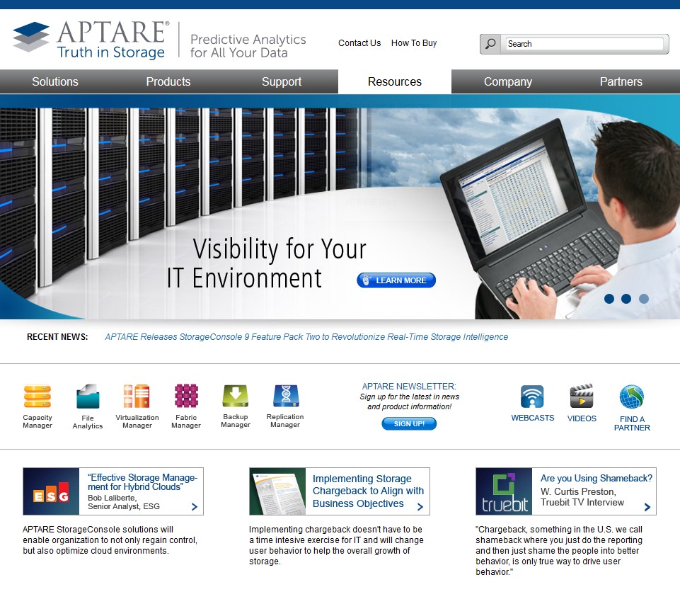Viewport: 680px width, 616px height.
Task: Open the Contact Us link
Action: coord(359,43)
